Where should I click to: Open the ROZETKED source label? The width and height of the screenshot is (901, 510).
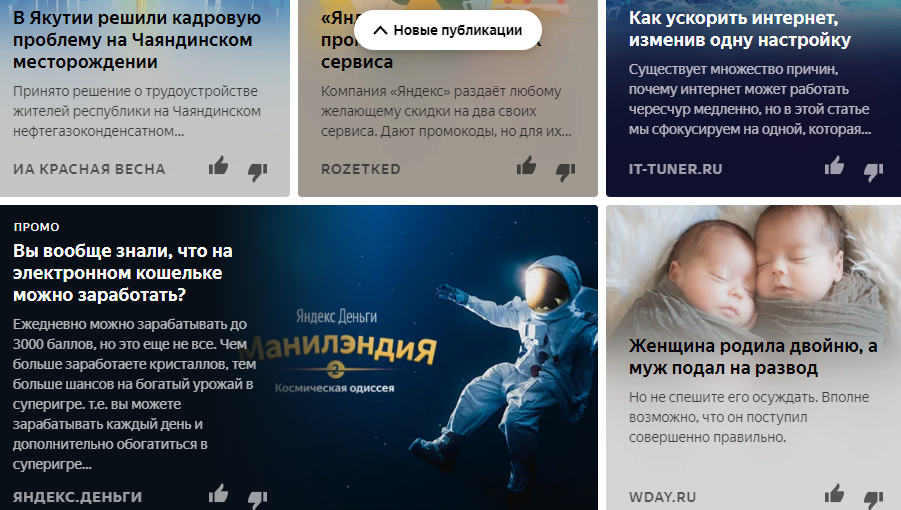click(x=360, y=169)
